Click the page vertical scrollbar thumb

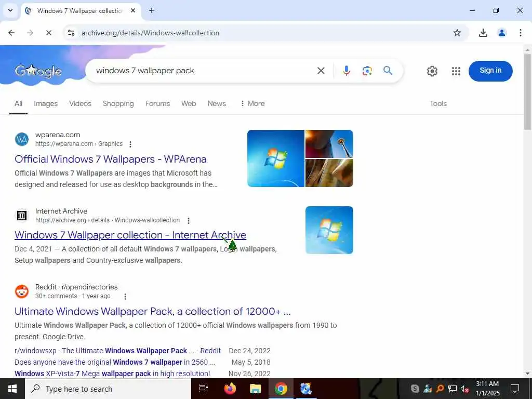pyautogui.click(x=527, y=91)
